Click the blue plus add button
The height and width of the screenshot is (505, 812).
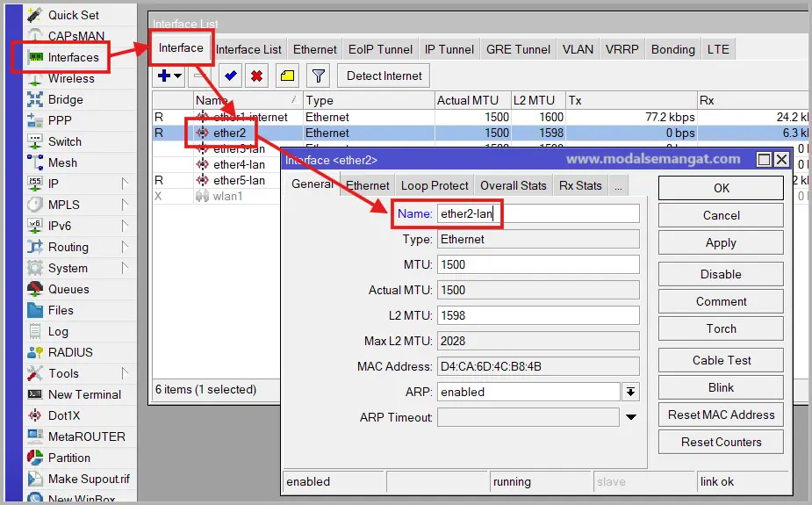[x=164, y=76]
